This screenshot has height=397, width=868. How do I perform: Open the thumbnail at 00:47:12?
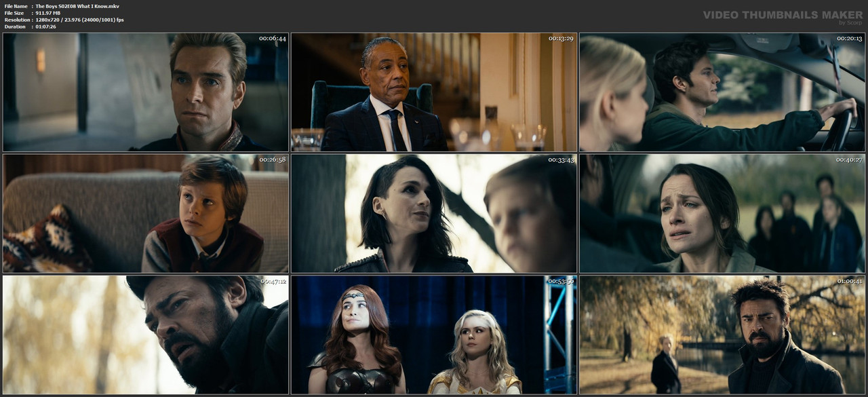(x=146, y=335)
